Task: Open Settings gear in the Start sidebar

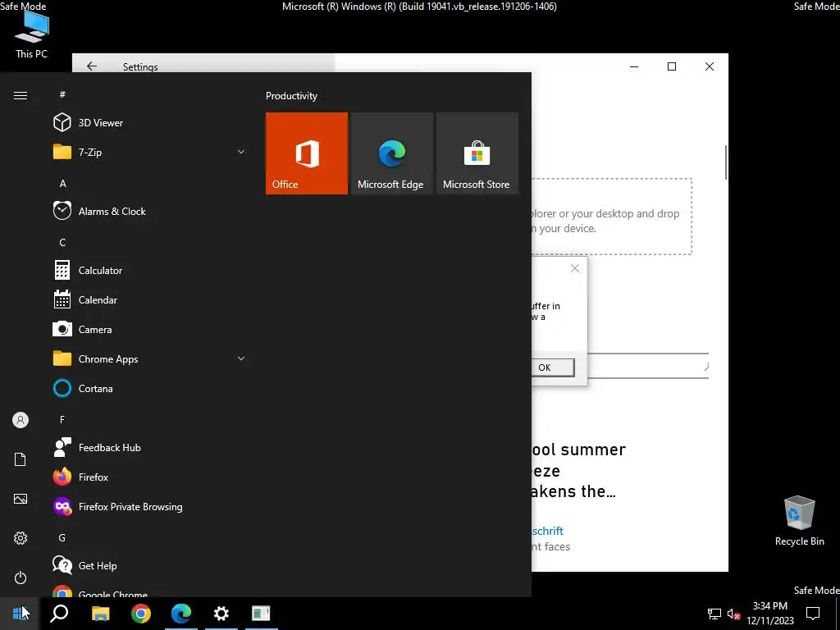Action: (x=21, y=538)
